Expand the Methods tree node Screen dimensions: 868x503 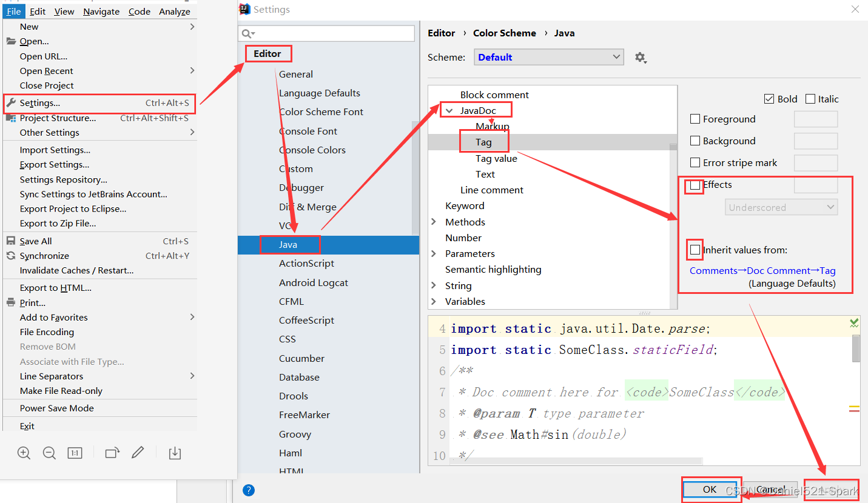[x=434, y=222]
